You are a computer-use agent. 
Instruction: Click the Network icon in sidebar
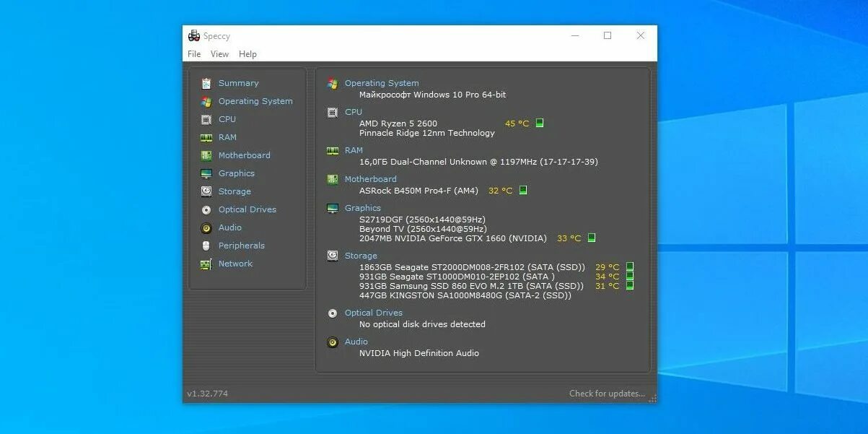[206, 264]
